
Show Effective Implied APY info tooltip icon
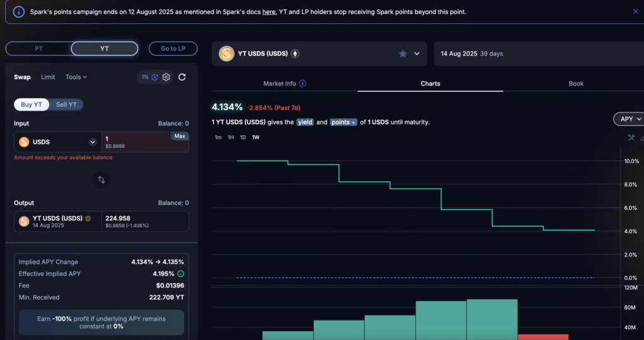pos(180,274)
